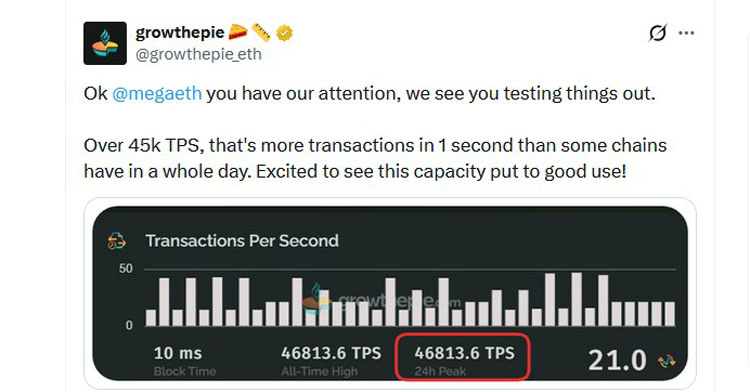Click the chart icon beside Transactions Per Second
Screen dimensions: 750x392
click(117, 240)
